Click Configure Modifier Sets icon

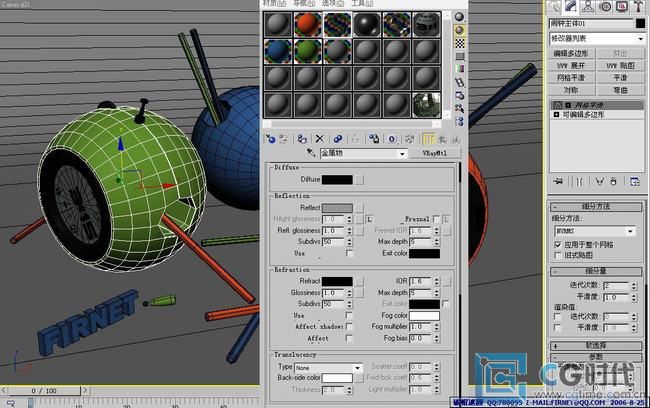(x=634, y=181)
